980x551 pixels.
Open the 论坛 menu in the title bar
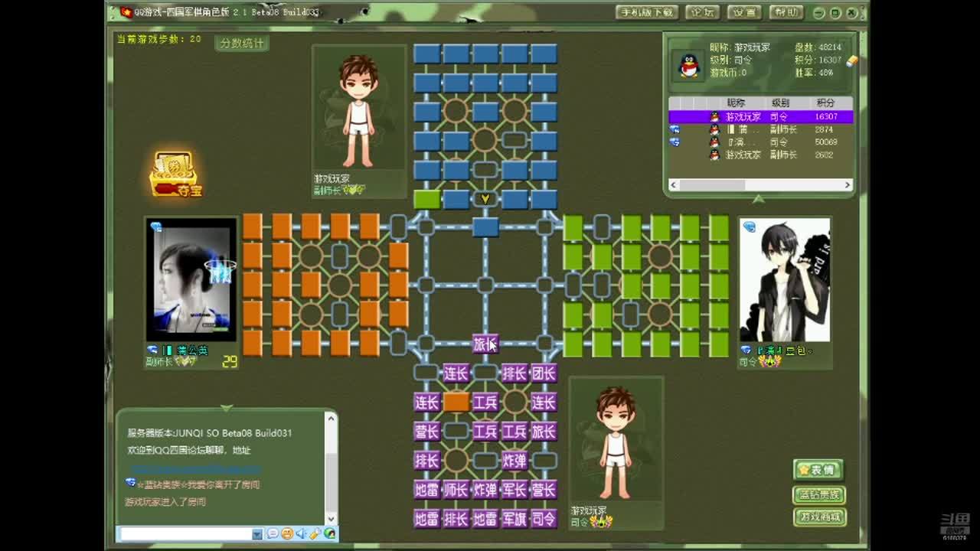pyautogui.click(x=702, y=12)
